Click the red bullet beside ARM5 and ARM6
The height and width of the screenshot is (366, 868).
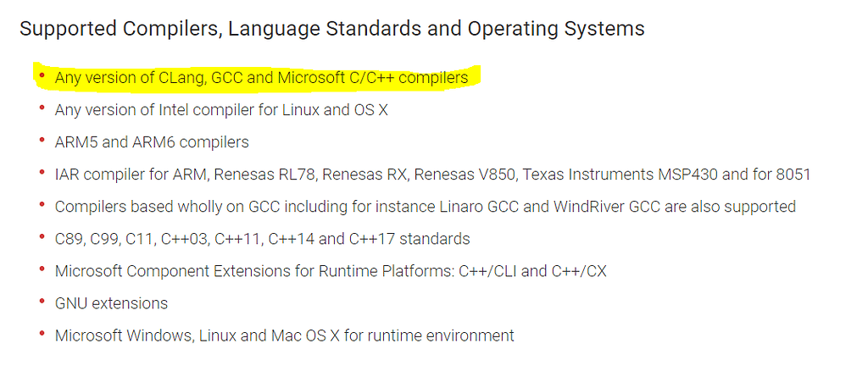42,139
